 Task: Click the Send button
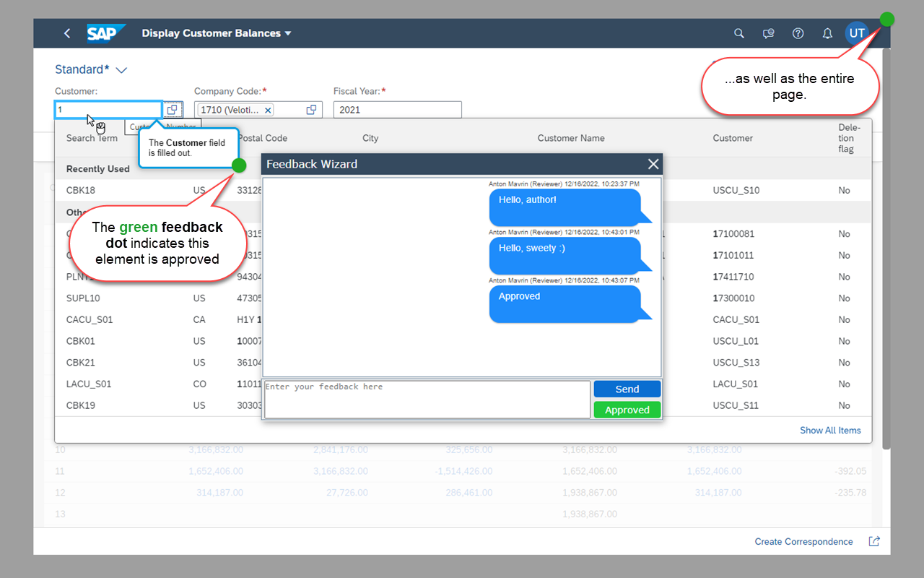627,389
